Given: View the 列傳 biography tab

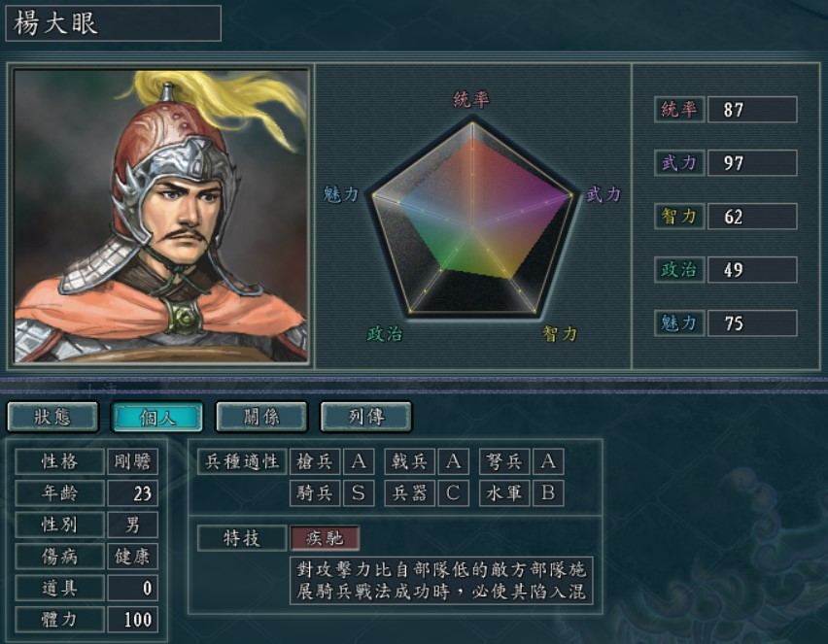Looking at the screenshot, I should (366, 417).
